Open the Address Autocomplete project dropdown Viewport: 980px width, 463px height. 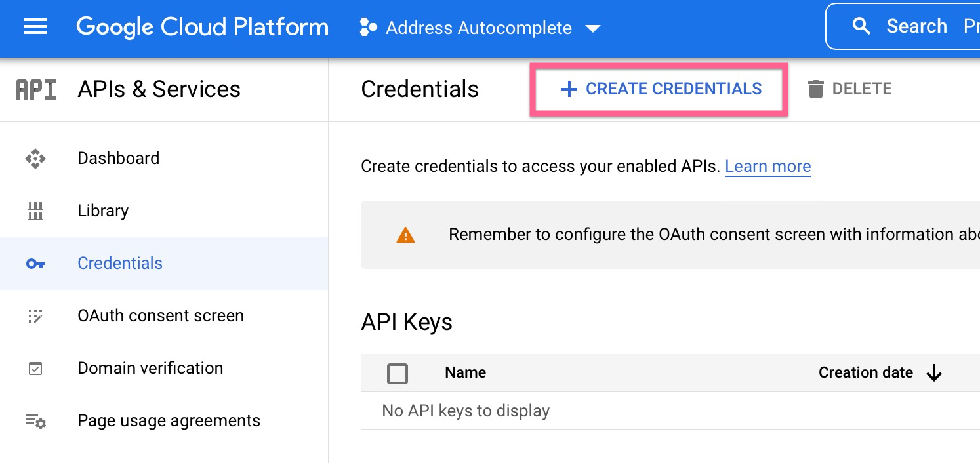(479, 28)
